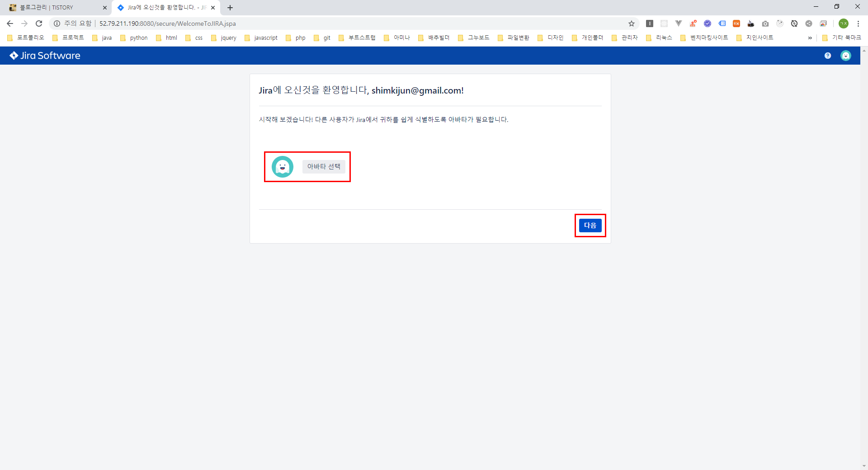Click the teal ghost avatar image
This screenshot has height=470, width=868.
[x=283, y=167]
